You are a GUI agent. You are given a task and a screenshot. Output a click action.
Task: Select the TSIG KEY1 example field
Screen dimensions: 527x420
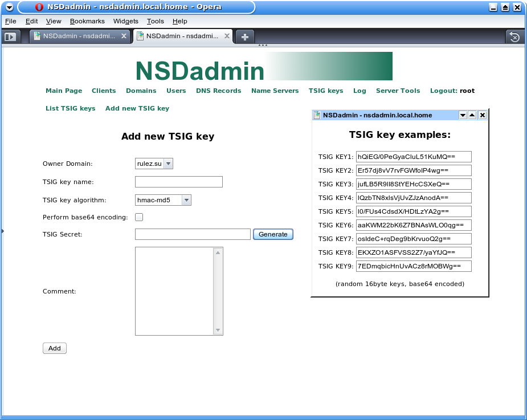[x=414, y=157]
